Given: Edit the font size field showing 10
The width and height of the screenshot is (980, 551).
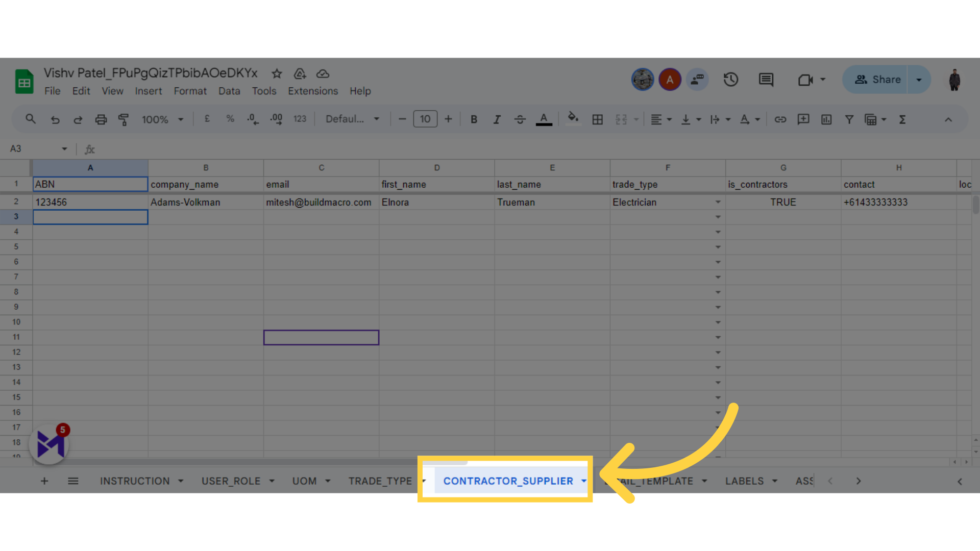Looking at the screenshot, I should coord(425,119).
